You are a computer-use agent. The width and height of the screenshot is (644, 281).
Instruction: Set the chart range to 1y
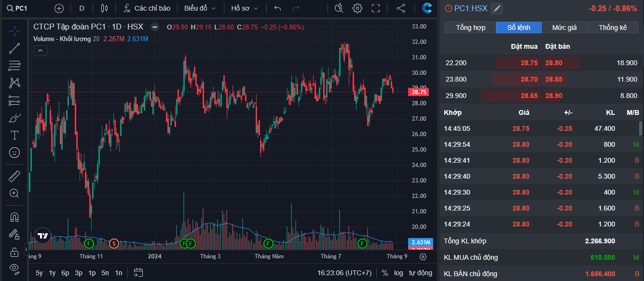click(x=52, y=273)
